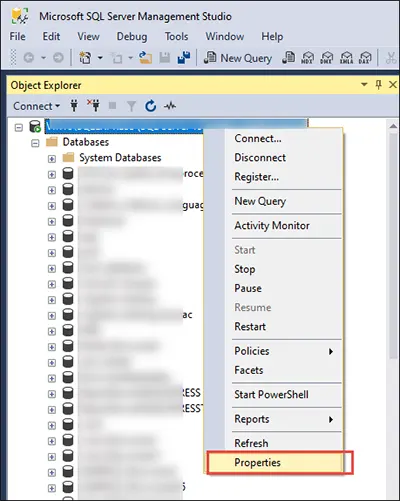Click the Open File folder icon

tap(145, 58)
